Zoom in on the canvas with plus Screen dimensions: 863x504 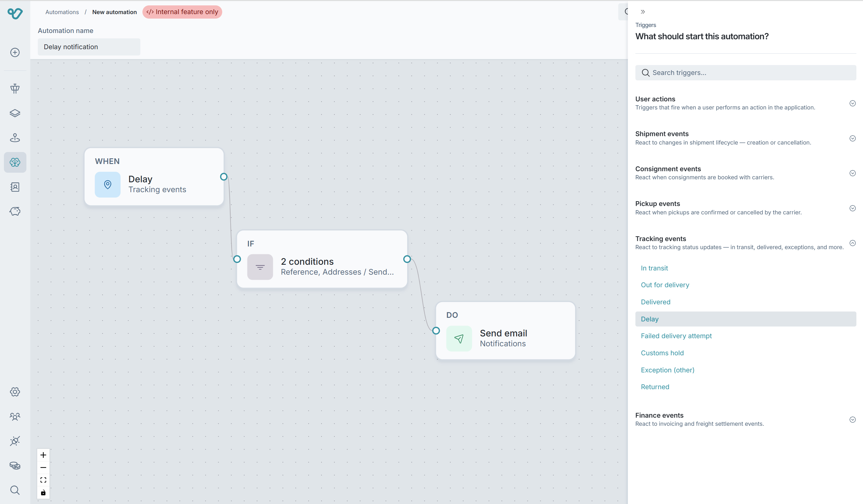click(x=43, y=455)
